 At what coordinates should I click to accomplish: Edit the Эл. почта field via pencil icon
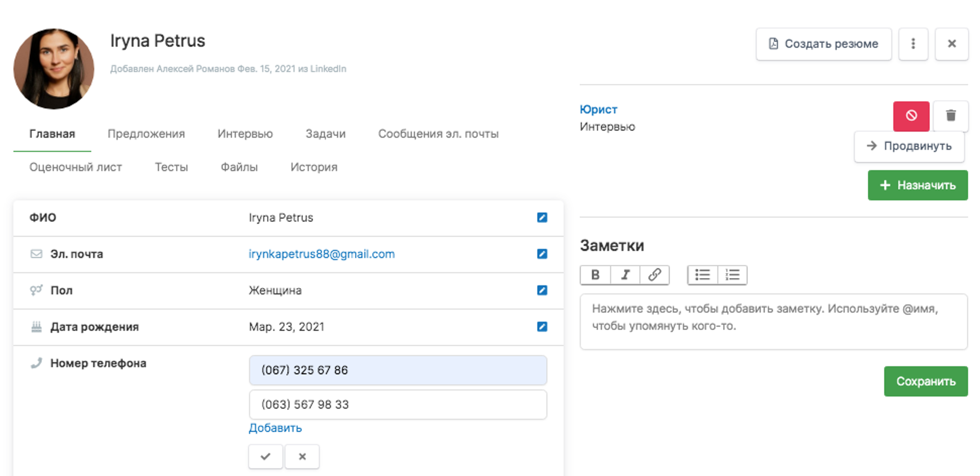[x=542, y=254]
